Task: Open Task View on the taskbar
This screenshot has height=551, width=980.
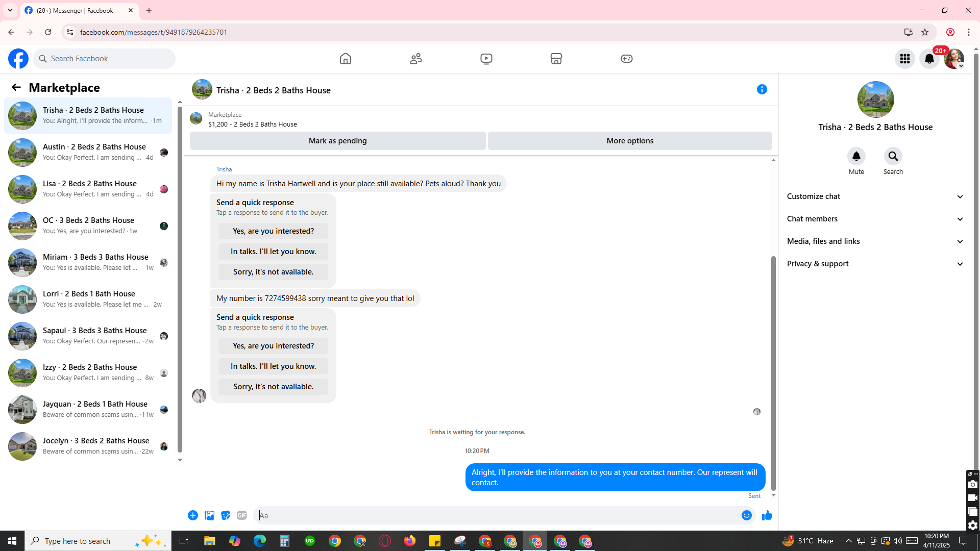Action: pyautogui.click(x=184, y=541)
